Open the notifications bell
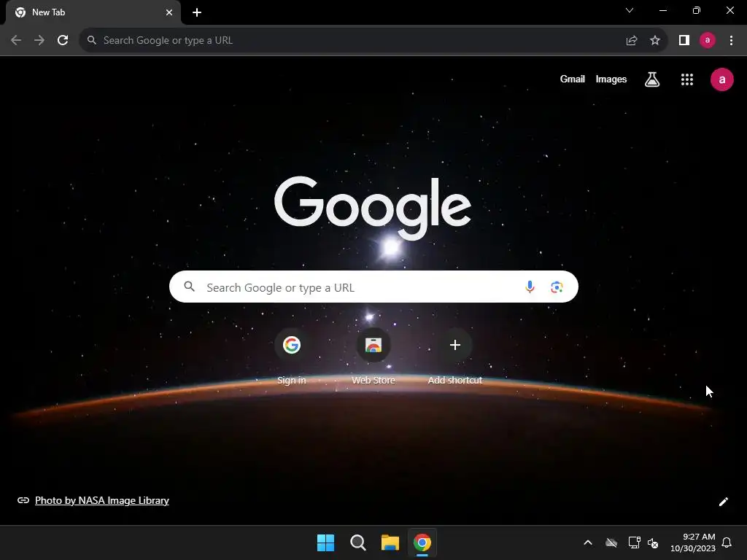 (x=727, y=542)
